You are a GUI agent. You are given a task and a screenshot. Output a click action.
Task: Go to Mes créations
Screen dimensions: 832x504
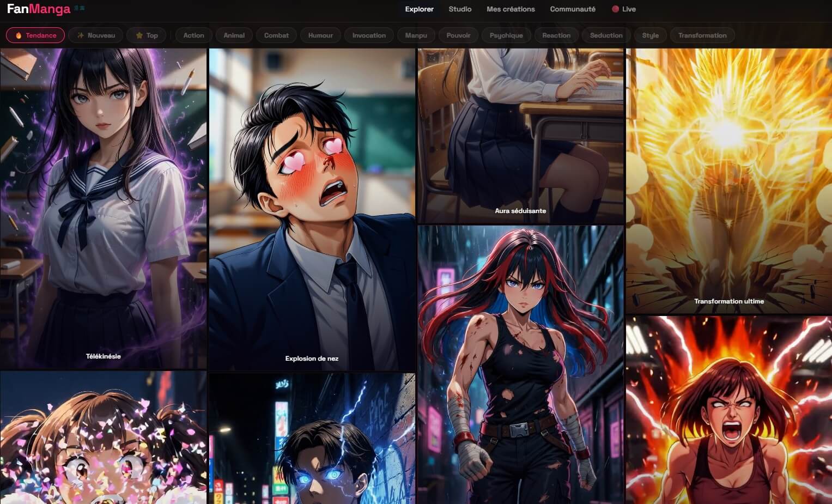tap(511, 9)
